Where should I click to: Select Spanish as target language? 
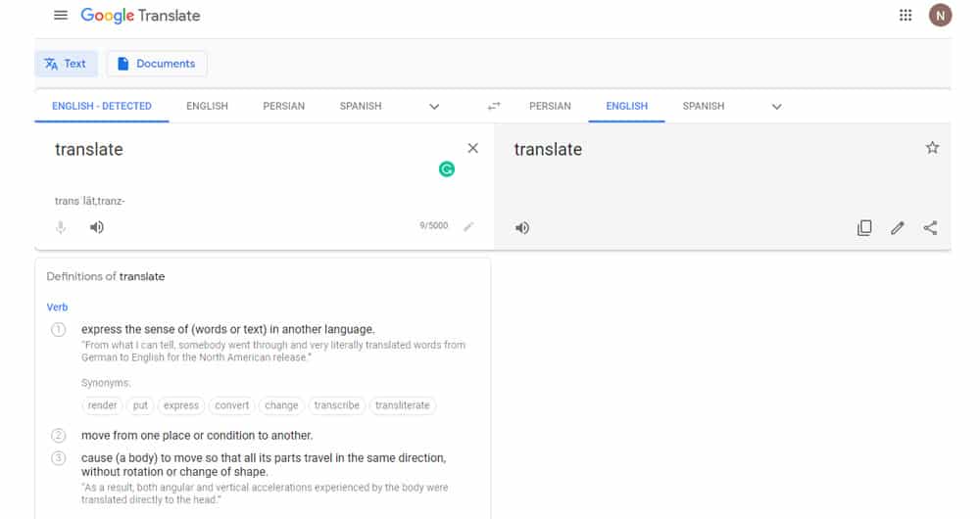(x=703, y=106)
